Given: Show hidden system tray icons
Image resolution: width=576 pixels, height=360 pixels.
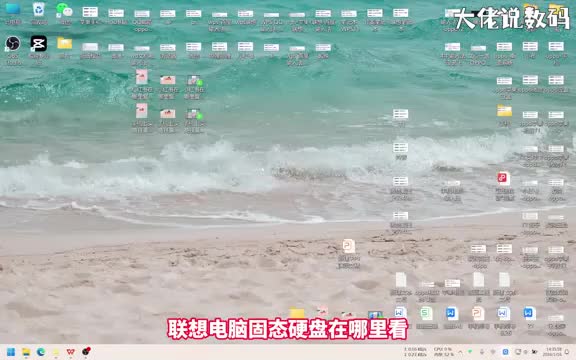Looking at the screenshot, I should point(460,352).
